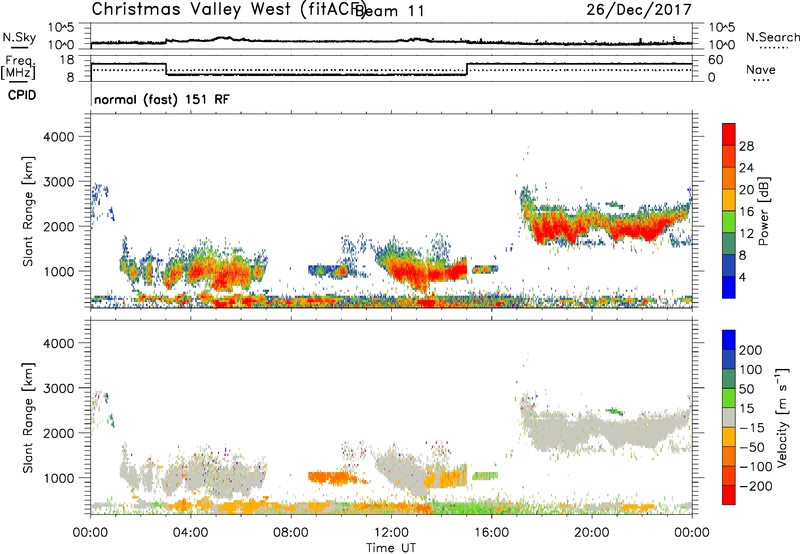Click the '28' power scale value
800x554 pixels.
(746, 146)
